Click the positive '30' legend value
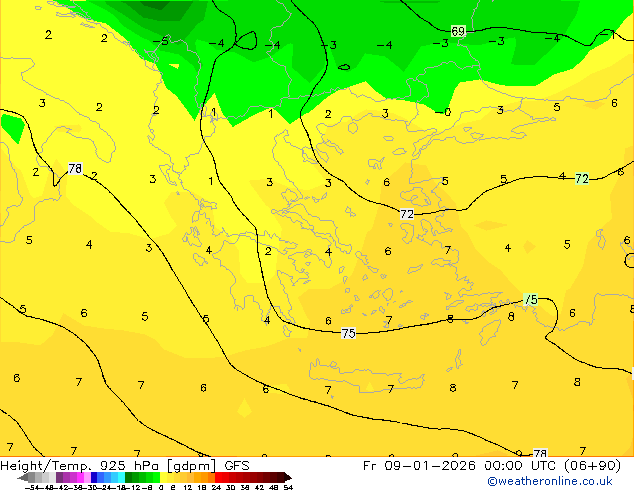This screenshot has width=634, height=490. click(x=230, y=487)
